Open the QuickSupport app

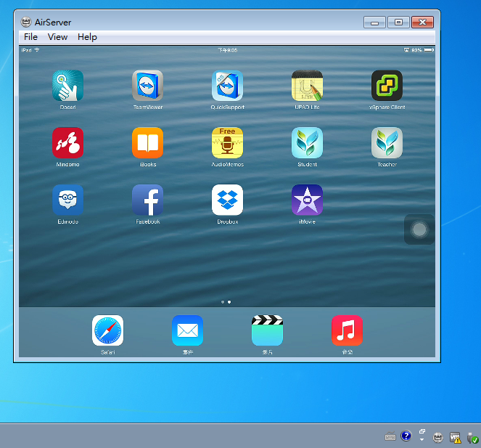(227, 86)
